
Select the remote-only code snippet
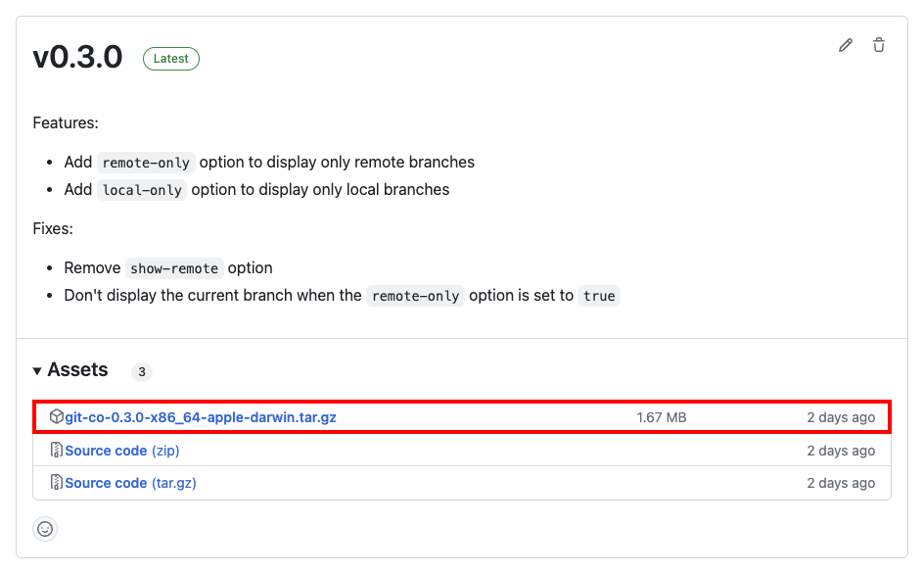click(145, 162)
